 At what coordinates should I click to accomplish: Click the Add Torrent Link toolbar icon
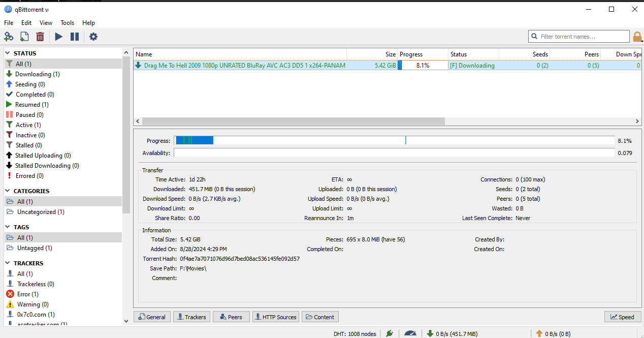(x=9, y=37)
